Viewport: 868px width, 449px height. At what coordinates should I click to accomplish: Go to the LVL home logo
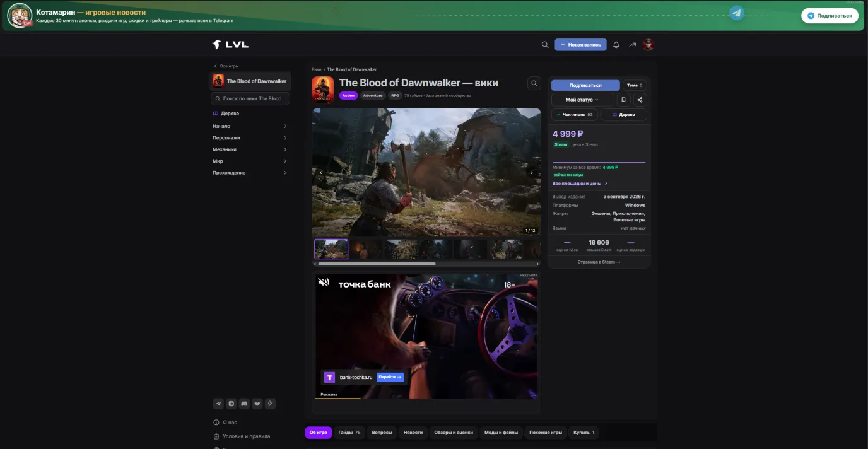coord(230,45)
